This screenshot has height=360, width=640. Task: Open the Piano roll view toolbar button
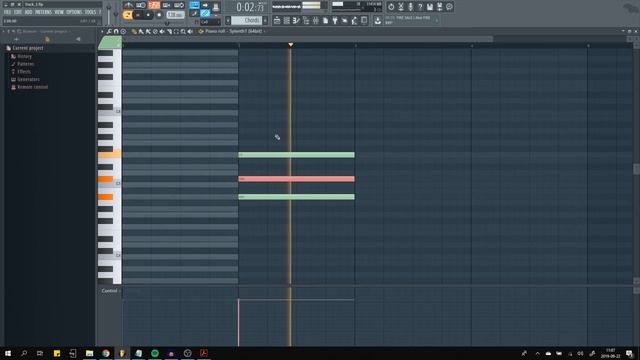[x=296, y=20]
